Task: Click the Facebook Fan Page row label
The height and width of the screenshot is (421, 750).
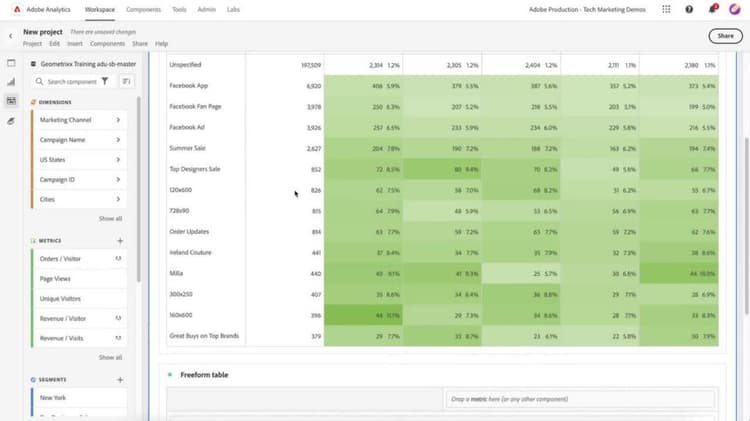Action: click(x=195, y=106)
